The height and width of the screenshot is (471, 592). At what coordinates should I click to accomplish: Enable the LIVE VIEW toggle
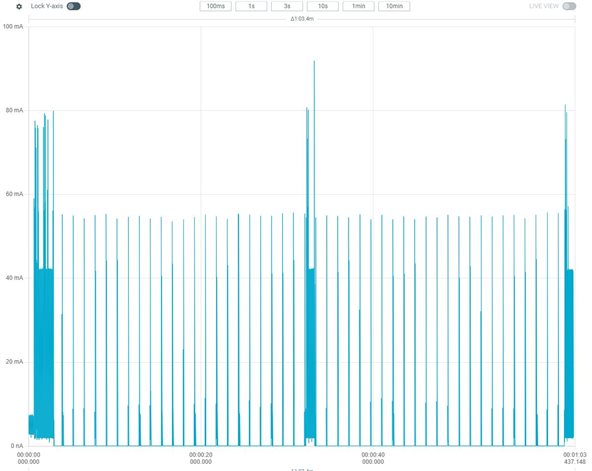[569, 6]
